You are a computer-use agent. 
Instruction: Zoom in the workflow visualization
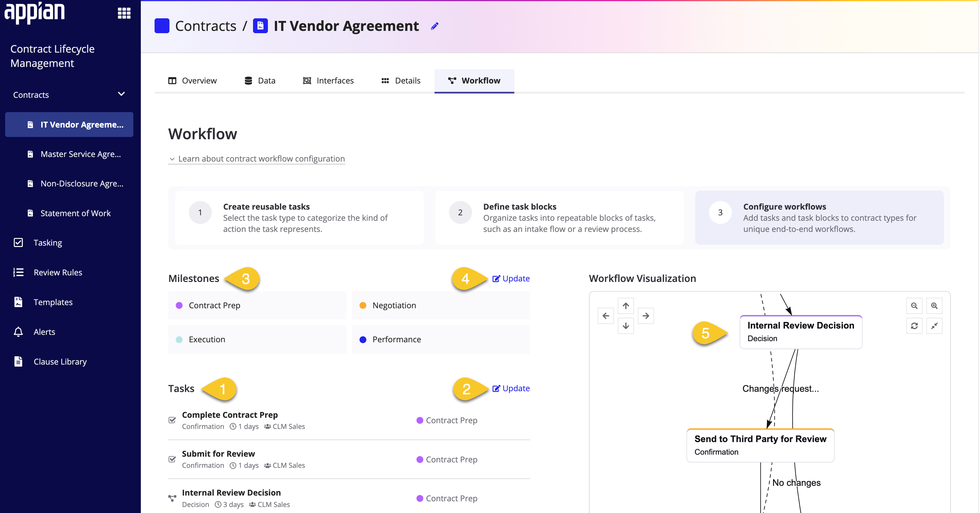(x=934, y=306)
